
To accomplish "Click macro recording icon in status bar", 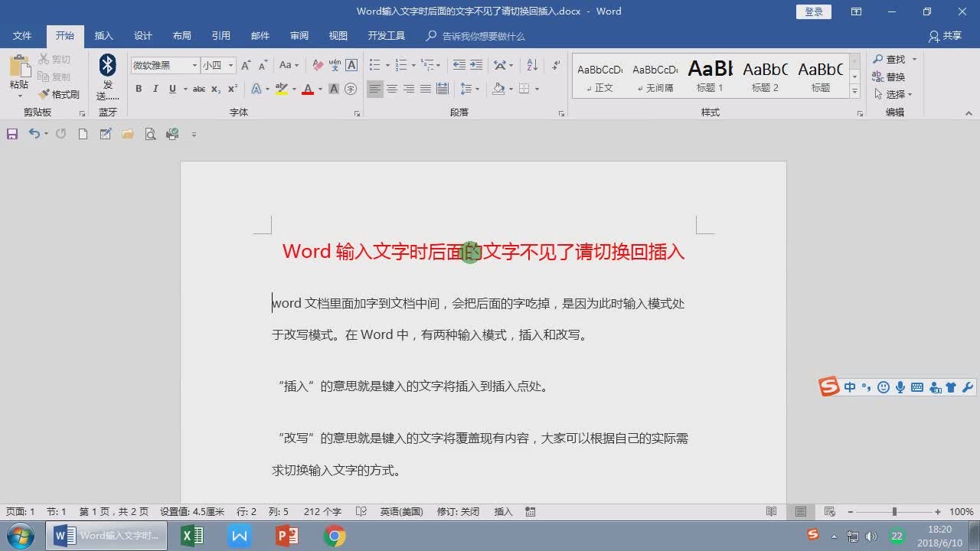I will click(x=531, y=512).
